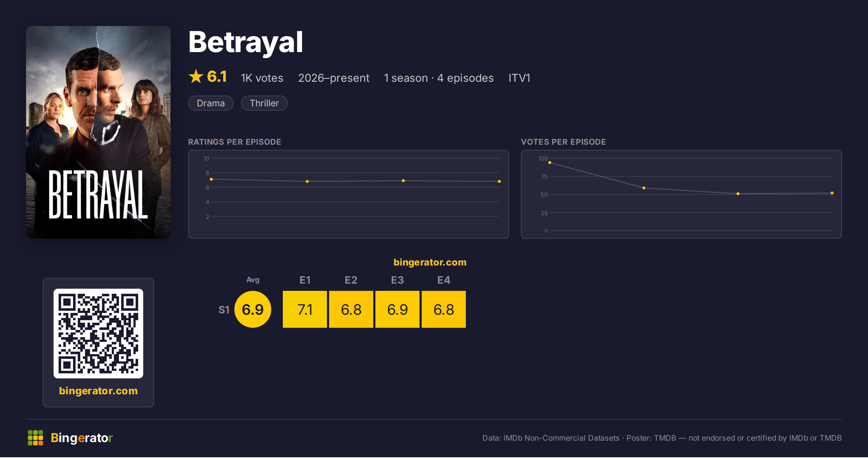Open bingerator.com link above episode grid
The width and height of the screenshot is (868, 458).
[x=430, y=262]
